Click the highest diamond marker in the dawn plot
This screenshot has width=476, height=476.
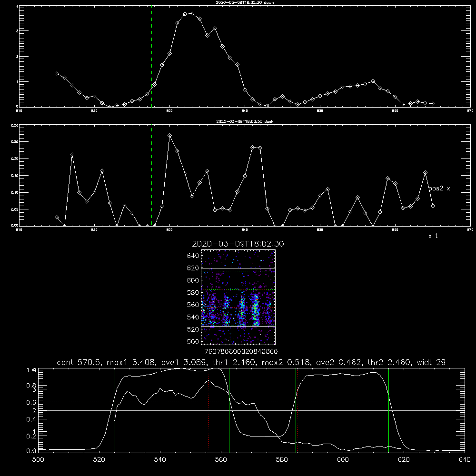click(x=192, y=13)
